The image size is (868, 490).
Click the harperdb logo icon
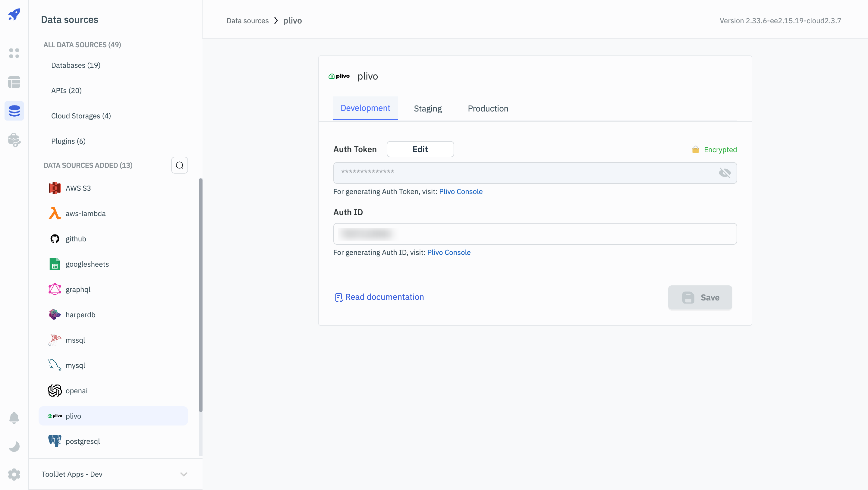click(x=55, y=314)
